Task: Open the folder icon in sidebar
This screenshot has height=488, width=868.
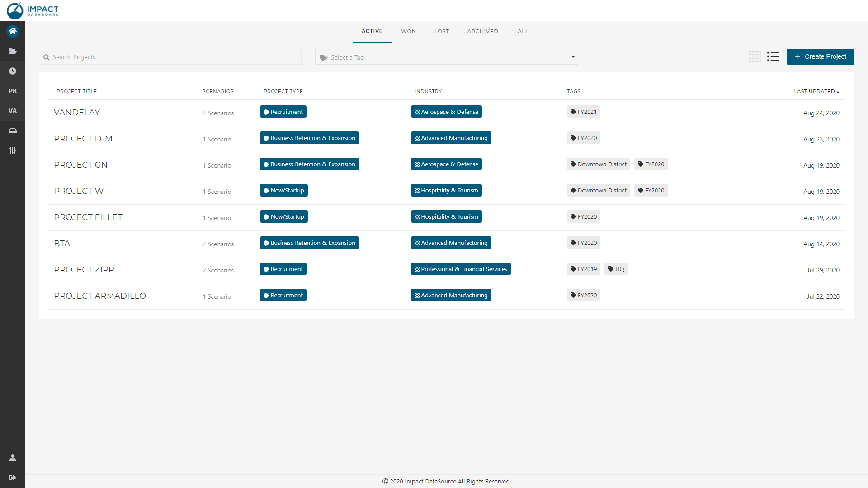Action: pos(13,51)
